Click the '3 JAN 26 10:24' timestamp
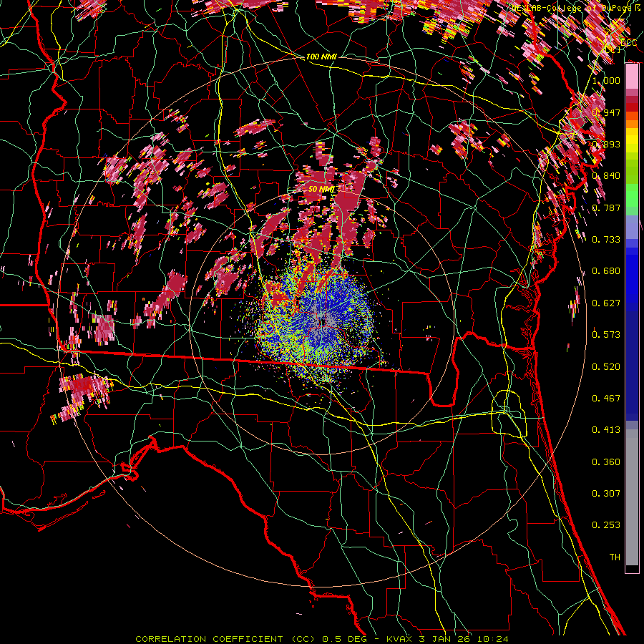This screenshot has height=644, width=644. [x=464, y=639]
